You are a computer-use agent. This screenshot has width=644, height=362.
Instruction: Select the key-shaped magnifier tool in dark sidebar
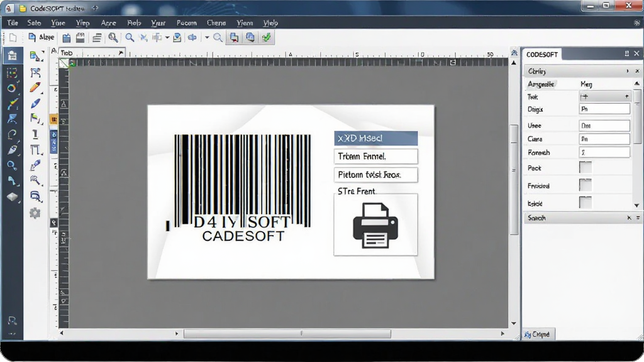[12, 165]
